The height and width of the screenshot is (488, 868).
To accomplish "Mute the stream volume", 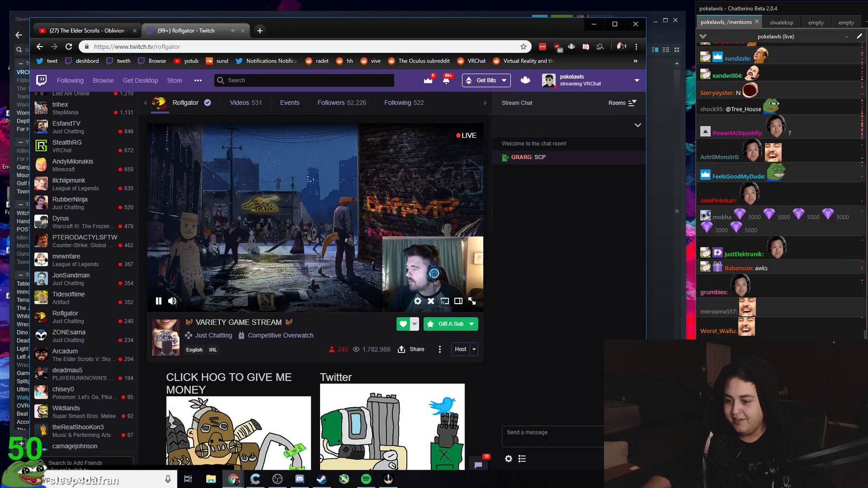I will [172, 301].
